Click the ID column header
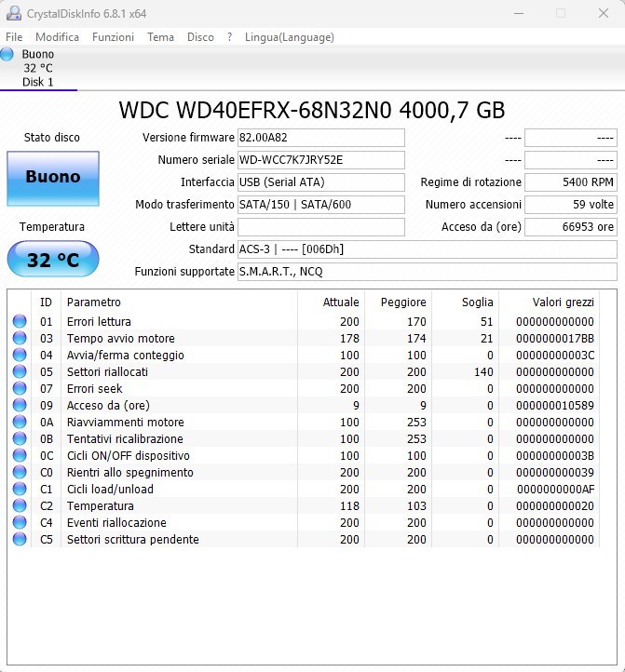The width and height of the screenshot is (625, 672). point(46,302)
